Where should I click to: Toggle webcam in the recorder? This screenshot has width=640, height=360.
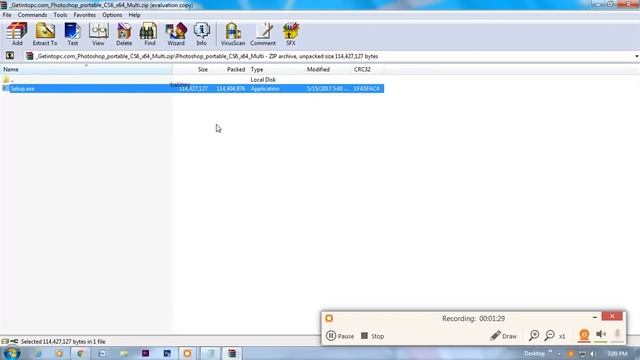tap(584, 335)
